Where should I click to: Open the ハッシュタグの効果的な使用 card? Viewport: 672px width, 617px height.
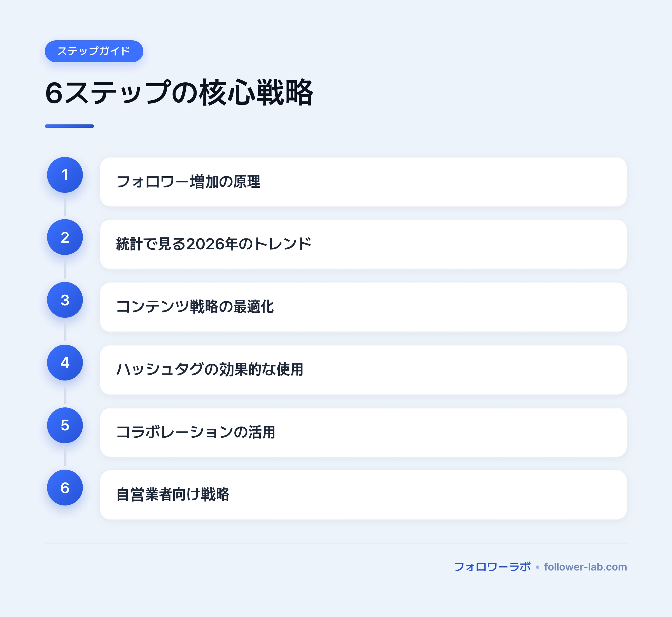click(363, 370)
